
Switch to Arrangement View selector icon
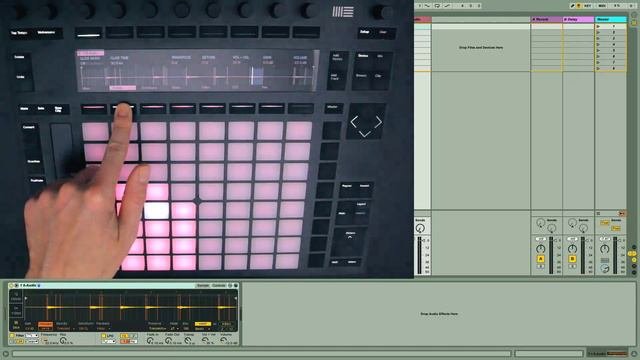pos(634,15)
